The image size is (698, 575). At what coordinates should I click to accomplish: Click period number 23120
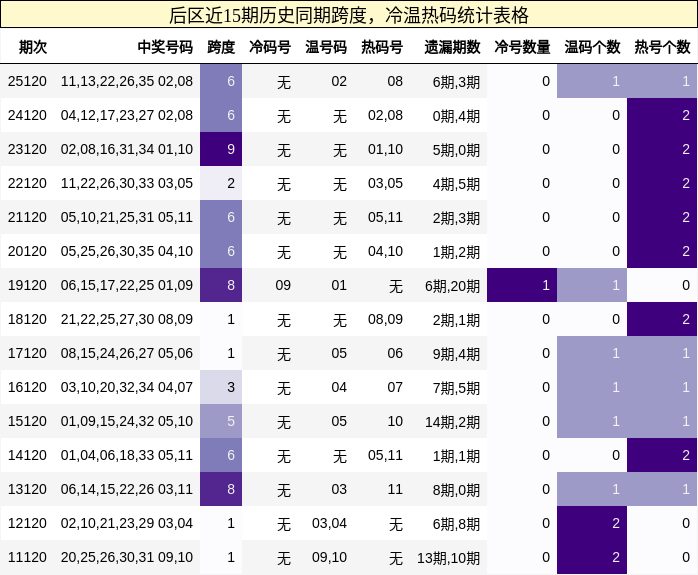(x=27, y=149)
